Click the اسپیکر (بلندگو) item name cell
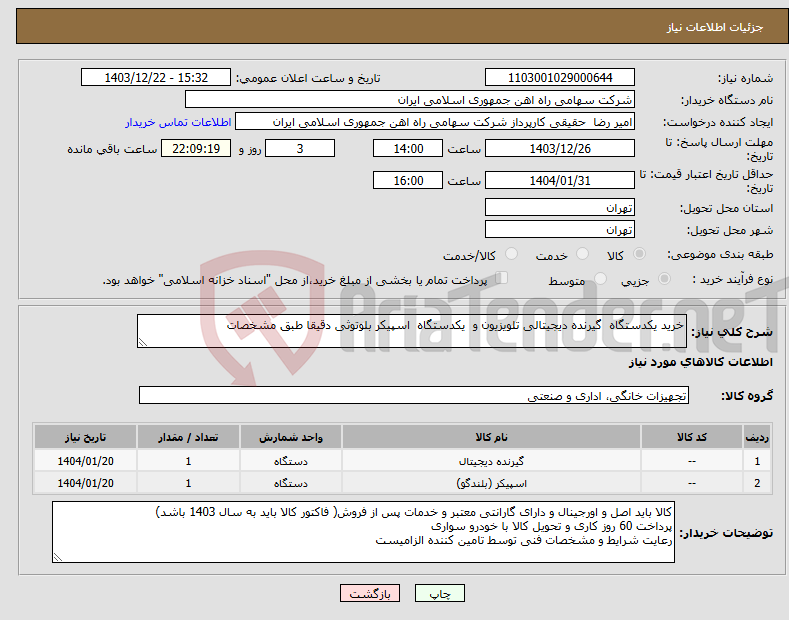Screen dimensions: 789x620 point(491,483)
